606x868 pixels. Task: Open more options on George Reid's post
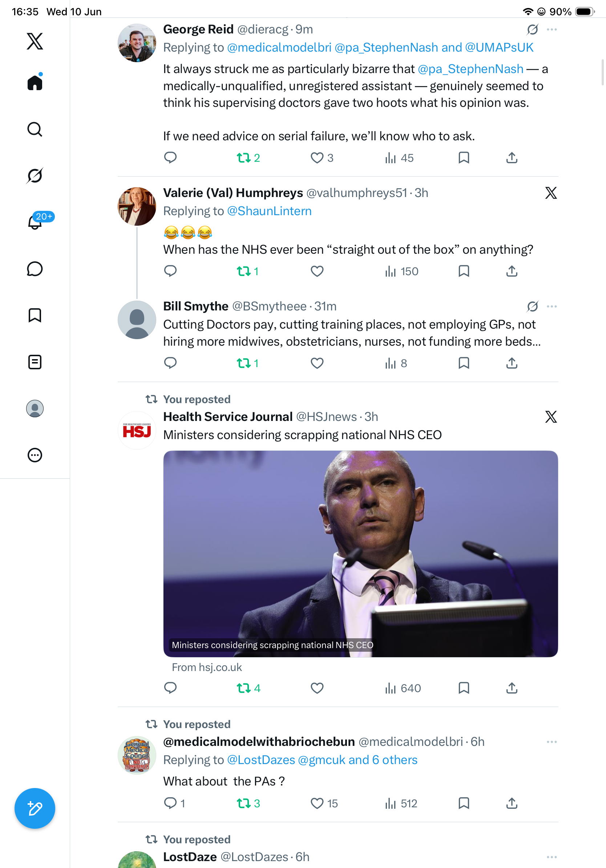(x=552, y=29)
